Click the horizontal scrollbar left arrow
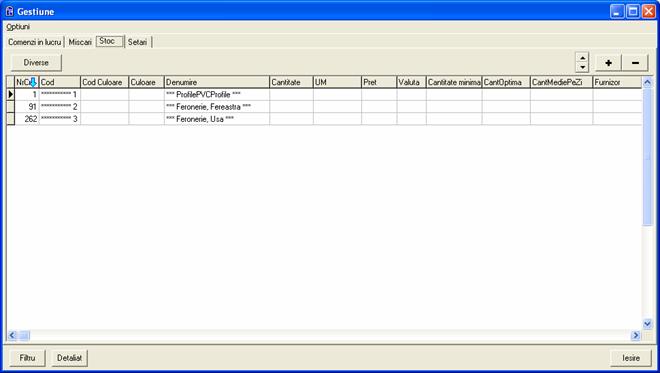 12,335
